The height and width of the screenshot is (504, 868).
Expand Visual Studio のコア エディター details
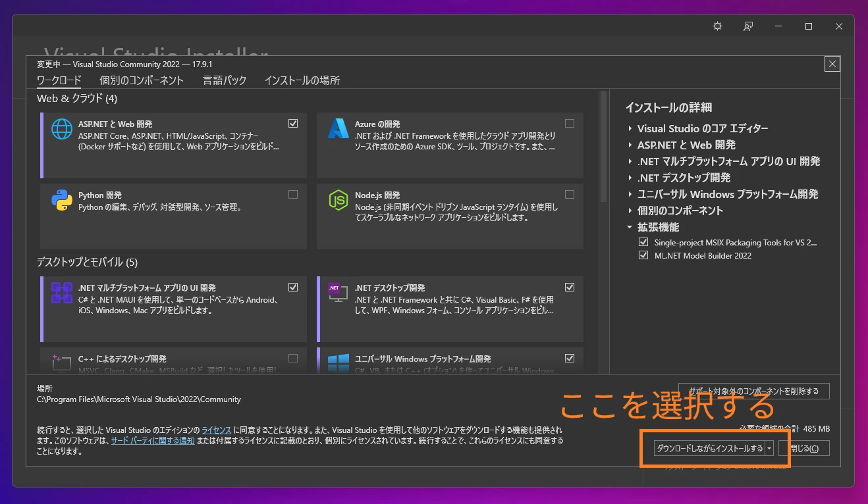point(630,129)
